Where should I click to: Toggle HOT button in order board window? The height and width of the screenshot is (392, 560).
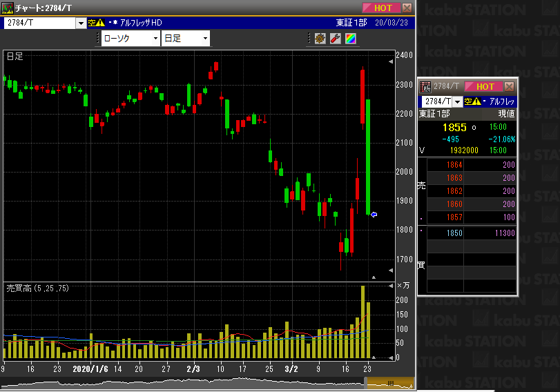[483, 86]
